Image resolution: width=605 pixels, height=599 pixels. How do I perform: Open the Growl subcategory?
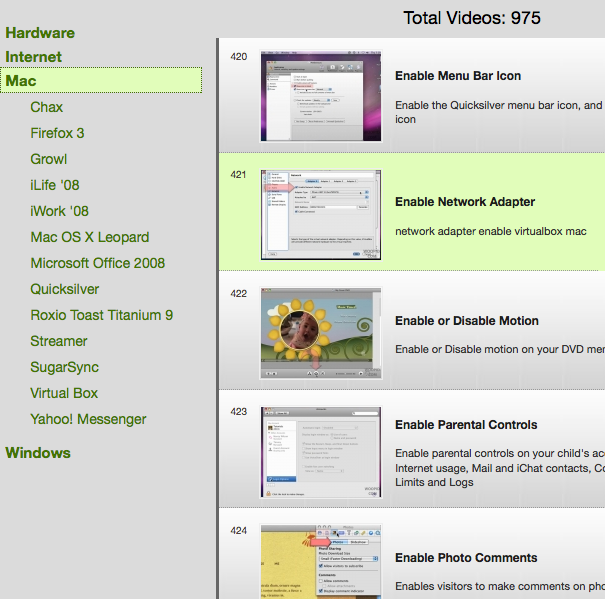point(49,159)
